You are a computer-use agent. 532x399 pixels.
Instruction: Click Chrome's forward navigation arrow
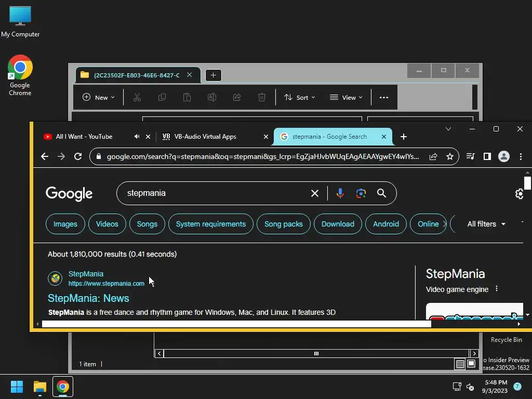click(61, 156)
